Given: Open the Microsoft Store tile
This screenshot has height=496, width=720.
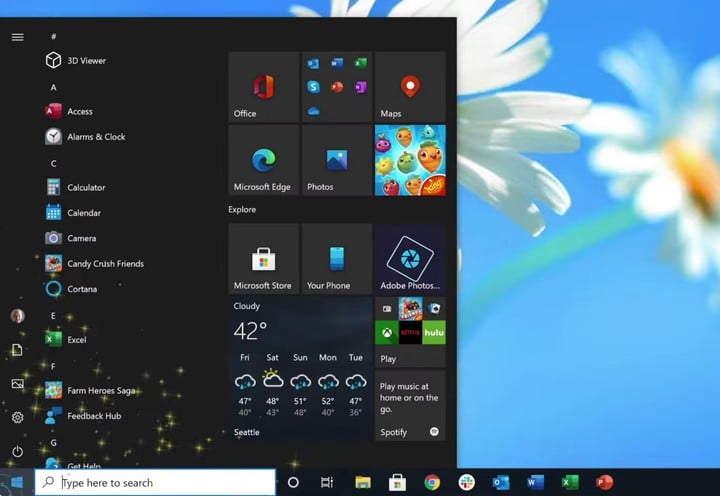Looking at the screenshot, I should 264,259.
